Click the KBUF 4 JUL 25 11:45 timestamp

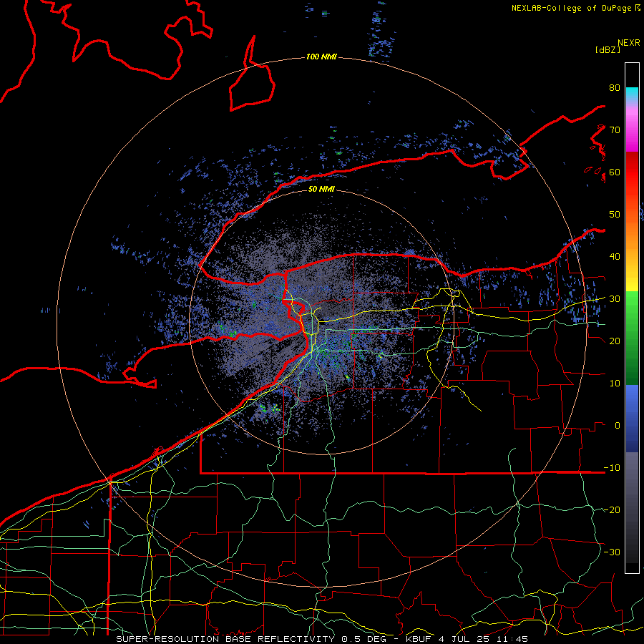pyautogui.click(x=467, y=639)
